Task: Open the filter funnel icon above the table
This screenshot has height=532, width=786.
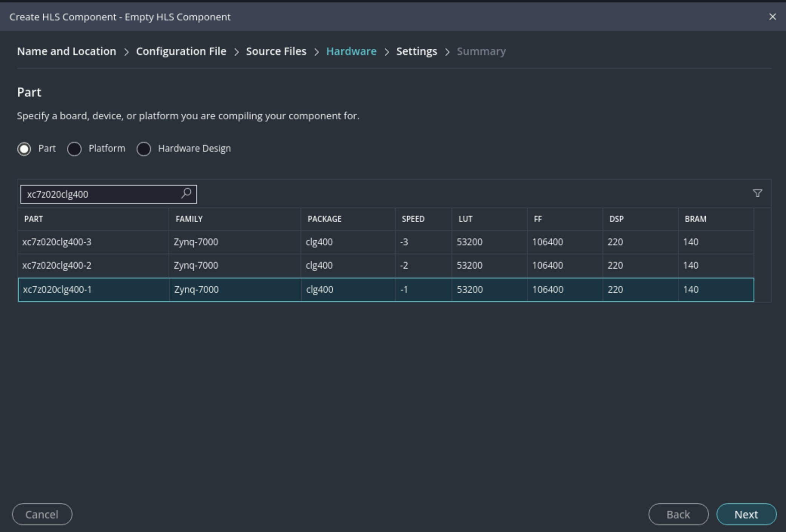Action: click(x=757, y=194)
